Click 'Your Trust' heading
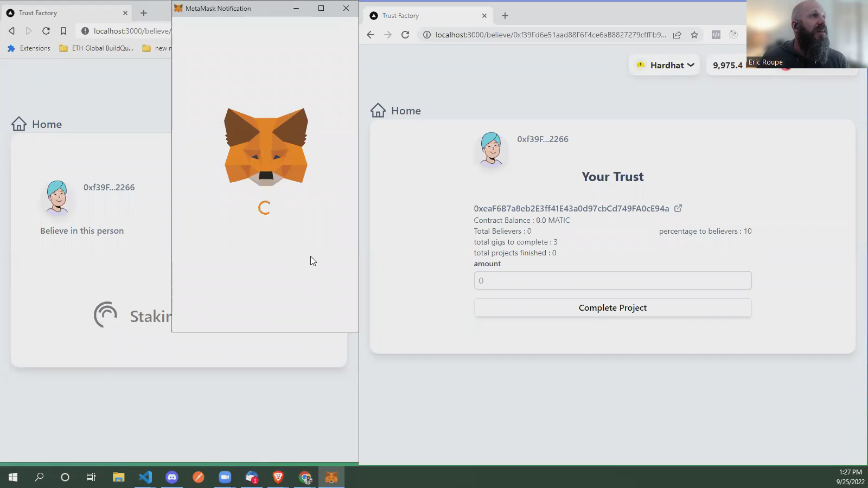 [612, 177]
